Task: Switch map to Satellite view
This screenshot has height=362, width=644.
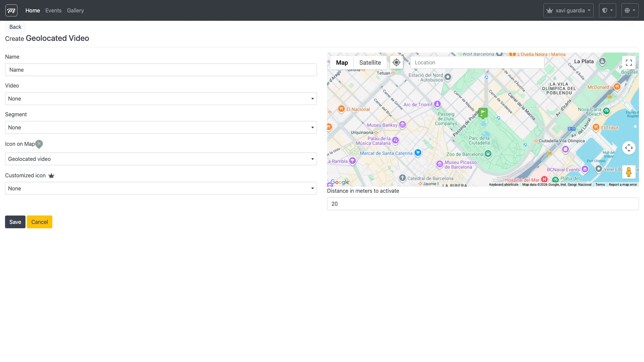Action: pos(370,63)
